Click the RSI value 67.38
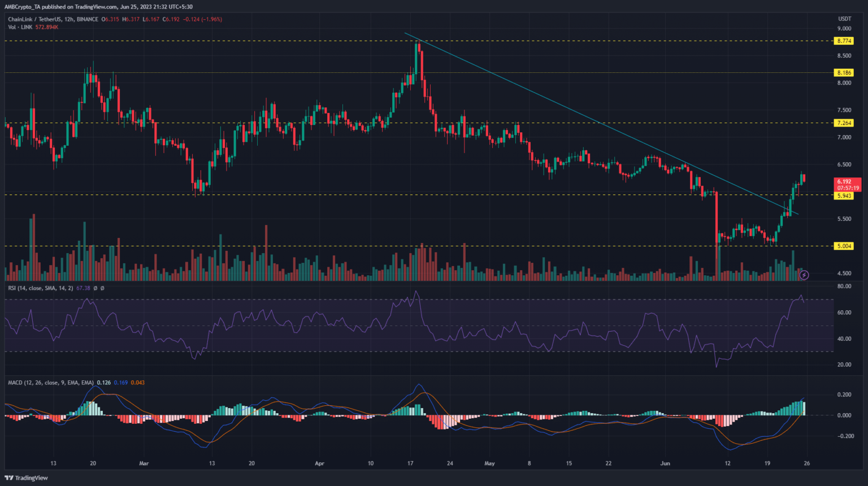868x486 pixels. pos(83,288)
